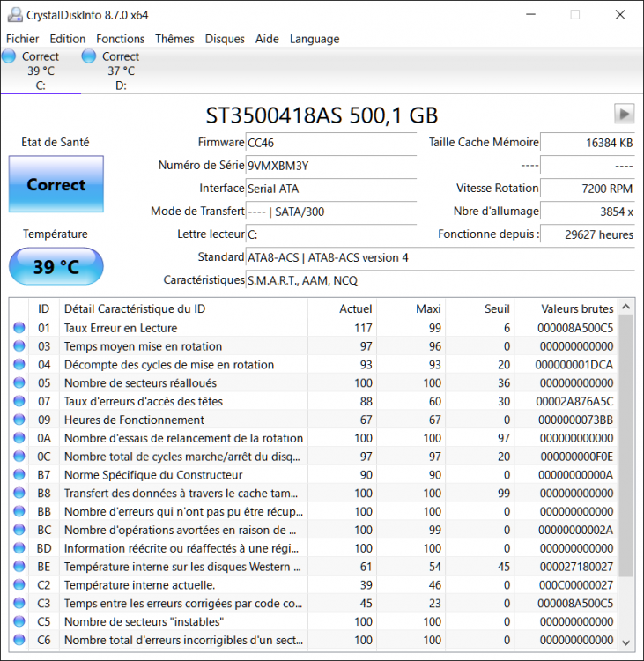Click status icon of Heures de Fonctionnement row

19,420
